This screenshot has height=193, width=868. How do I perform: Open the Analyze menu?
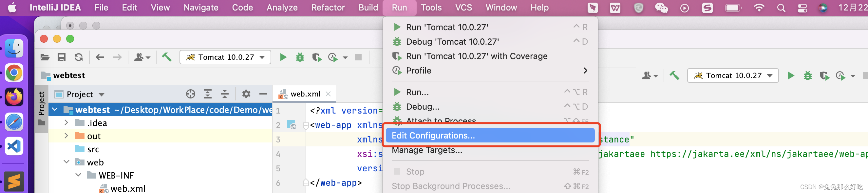coord(282,8)
